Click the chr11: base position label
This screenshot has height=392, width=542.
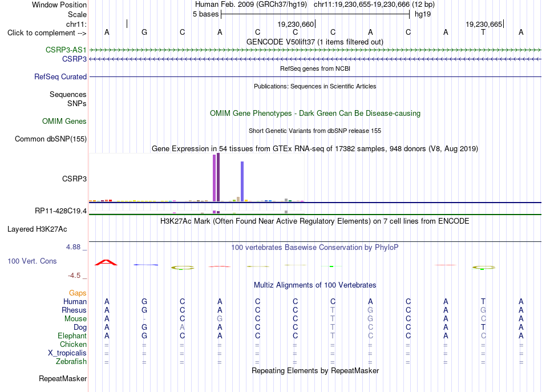point(76,24)
